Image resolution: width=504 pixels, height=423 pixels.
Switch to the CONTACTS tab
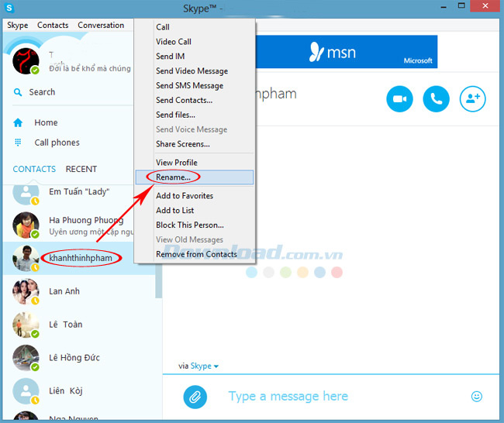pos(34,169)
